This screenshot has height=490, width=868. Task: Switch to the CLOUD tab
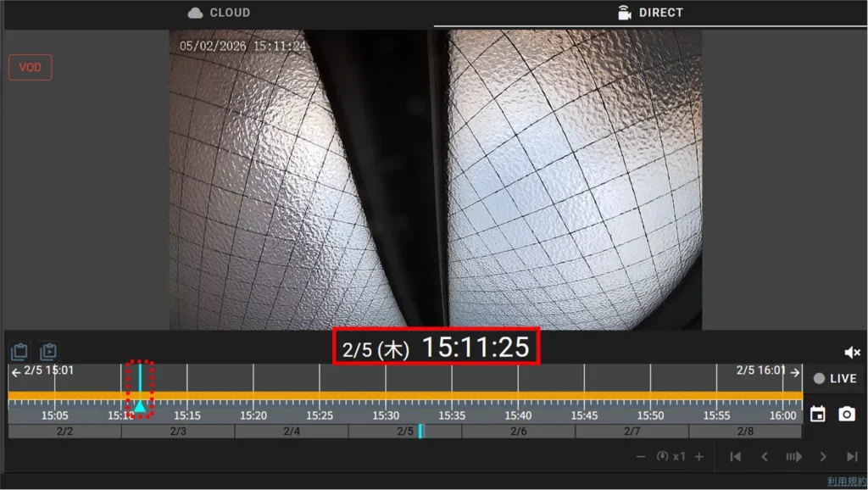pos(219,13)
